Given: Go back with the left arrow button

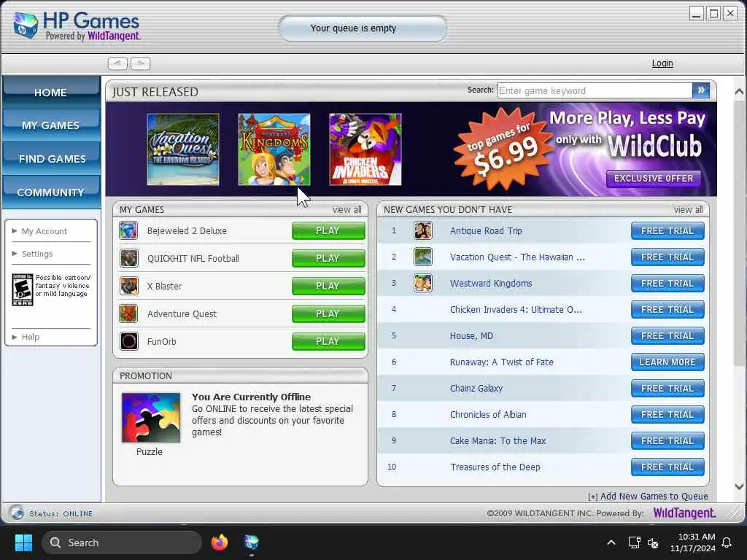Looking at the screenshot, I should click(x=117, y=63).
